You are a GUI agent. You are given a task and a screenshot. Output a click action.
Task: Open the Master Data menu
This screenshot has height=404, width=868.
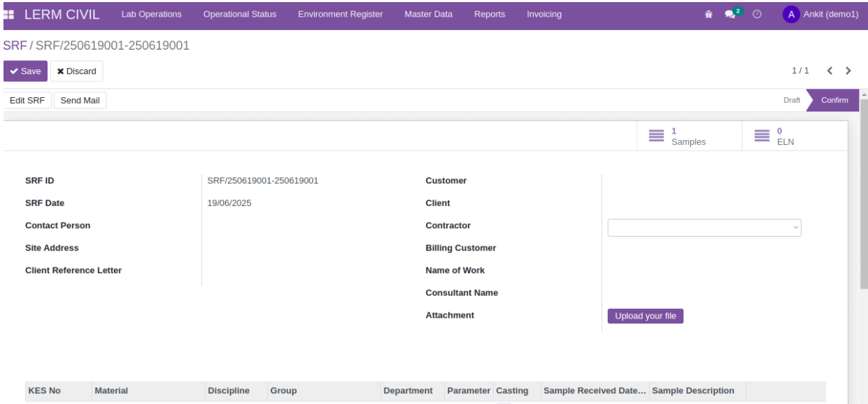point(428,15)
